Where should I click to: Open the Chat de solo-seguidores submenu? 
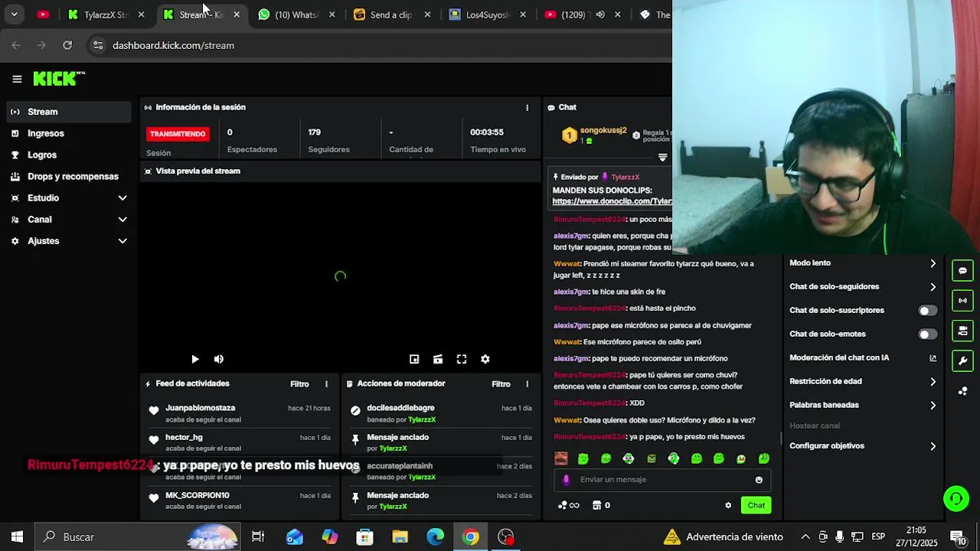(863, 287)
